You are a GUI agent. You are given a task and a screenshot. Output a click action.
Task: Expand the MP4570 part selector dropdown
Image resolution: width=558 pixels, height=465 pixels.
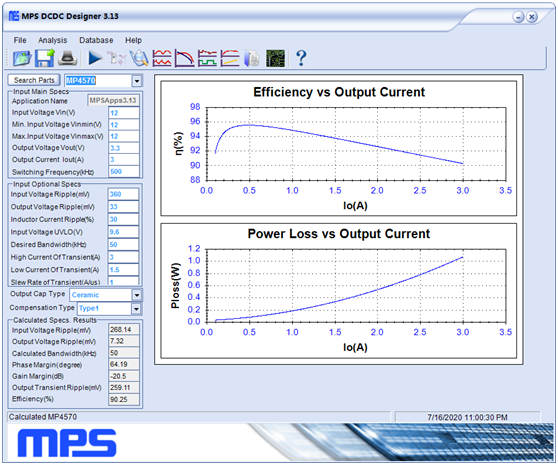137,81
